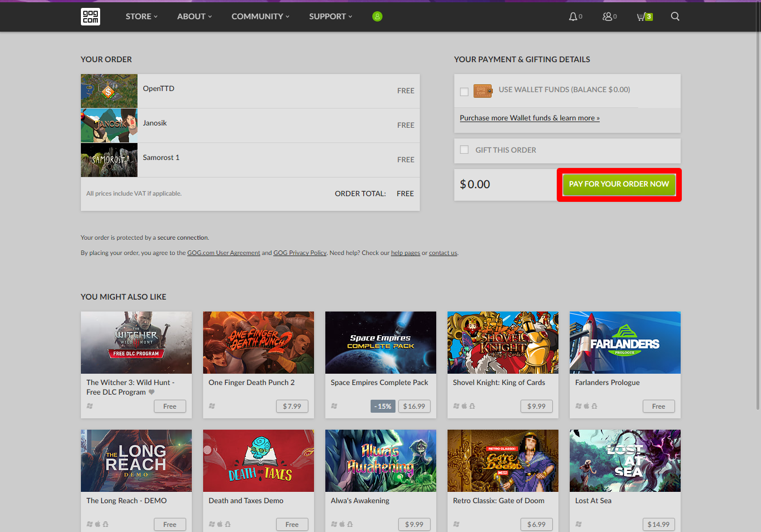Open One Finger Death Punch 2 cover image
This screenshot has width=761, height=532.
[259, 343]
